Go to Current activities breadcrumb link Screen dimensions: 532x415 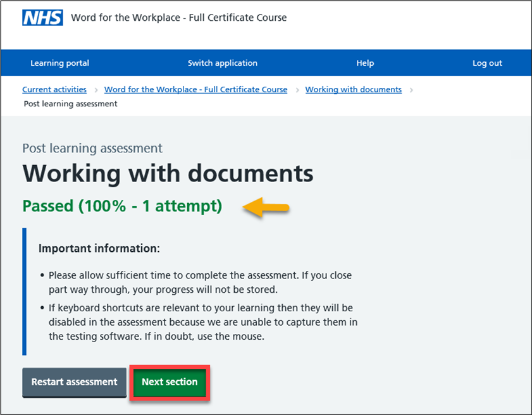coord(54,90)
